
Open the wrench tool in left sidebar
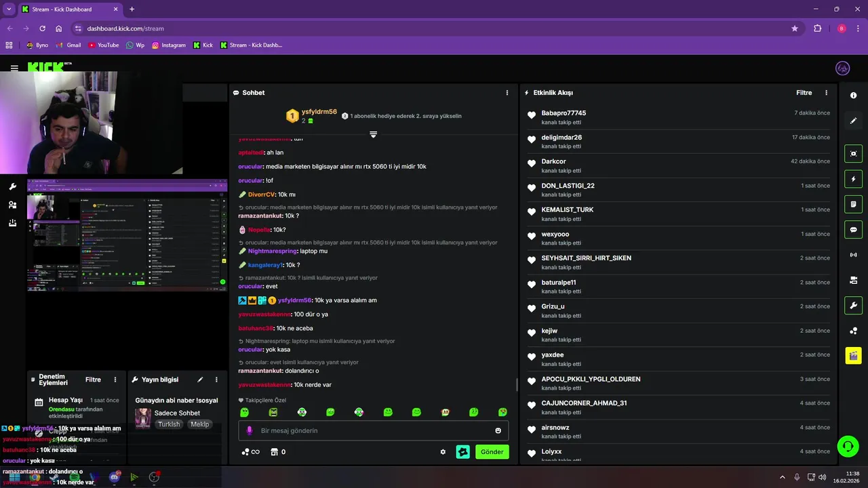[12, 186]
